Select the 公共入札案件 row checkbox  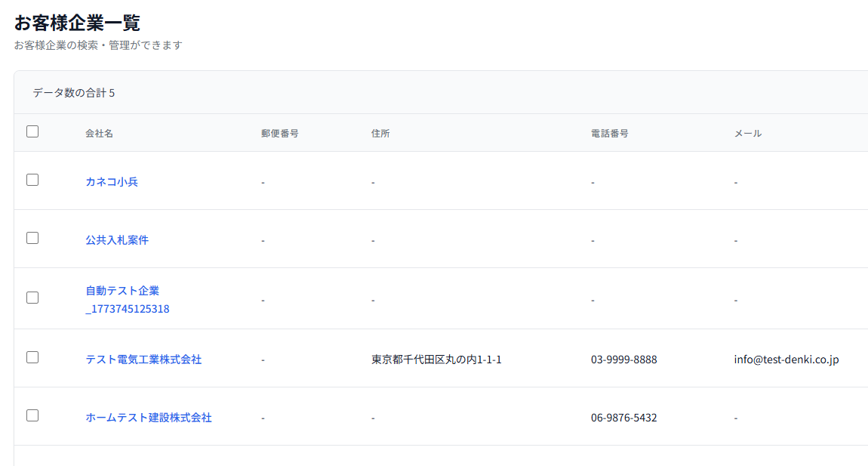pyautogui.click(x=32, y=238)
